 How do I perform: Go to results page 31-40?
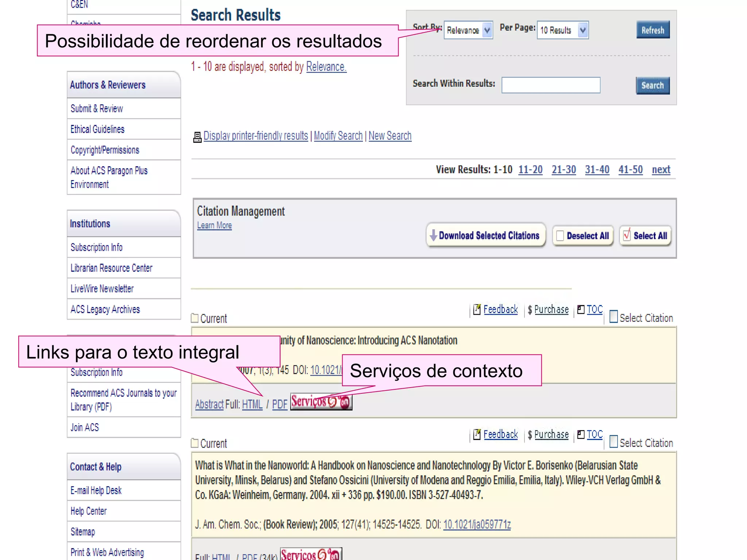click(x=597, y=170)
